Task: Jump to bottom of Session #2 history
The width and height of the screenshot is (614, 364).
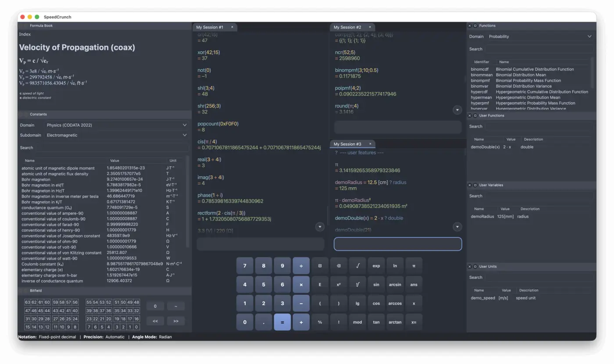Action: [457, 110]
